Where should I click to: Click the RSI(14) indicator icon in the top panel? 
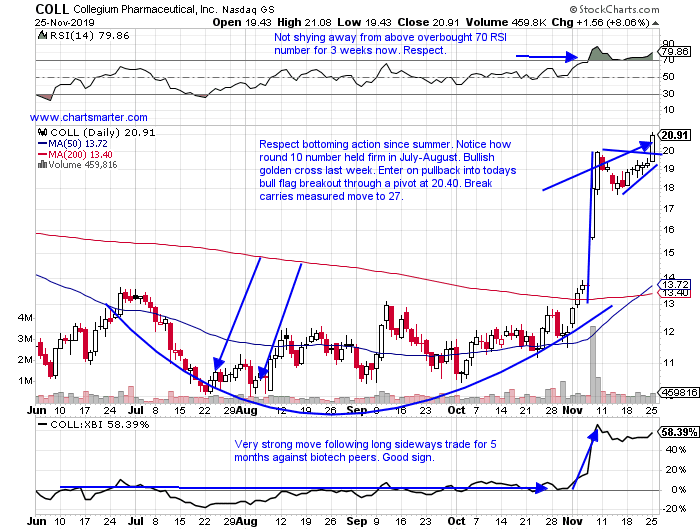coord(42,36)
